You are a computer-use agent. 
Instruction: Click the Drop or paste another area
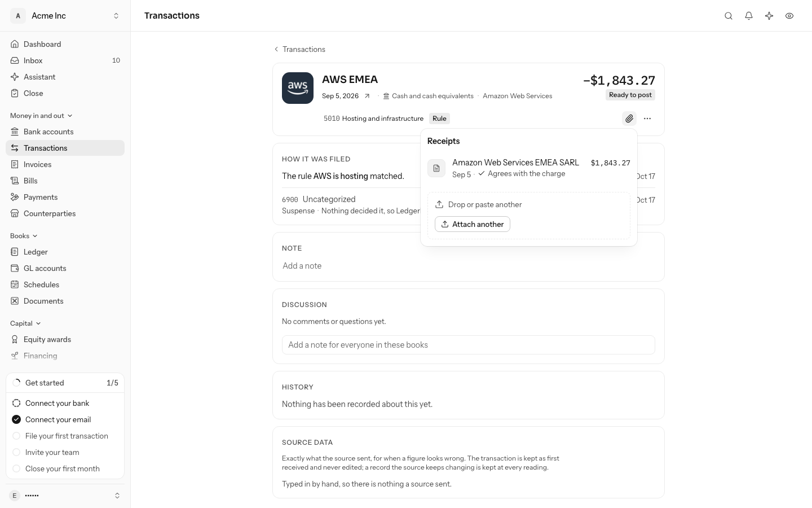[529, 216]
